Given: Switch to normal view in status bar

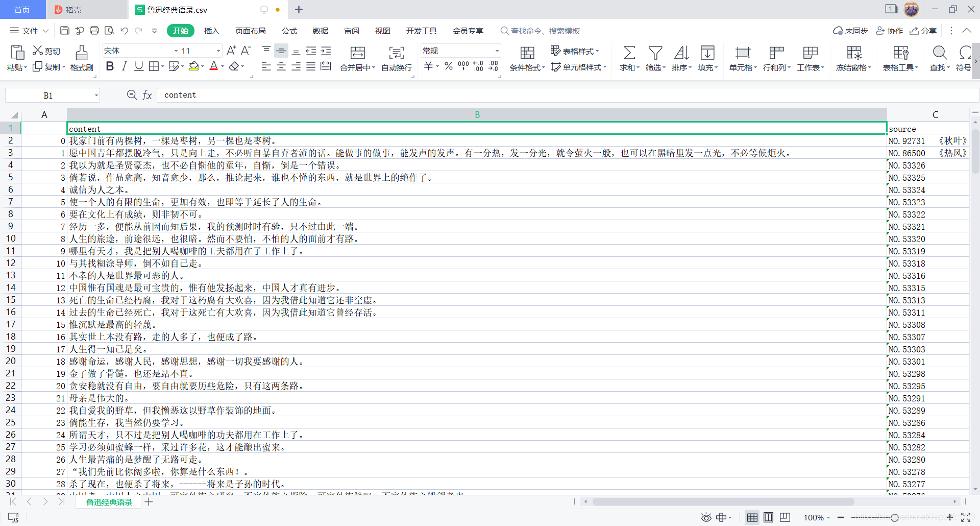Looking at the screenshot, I should tap(752, 517).
